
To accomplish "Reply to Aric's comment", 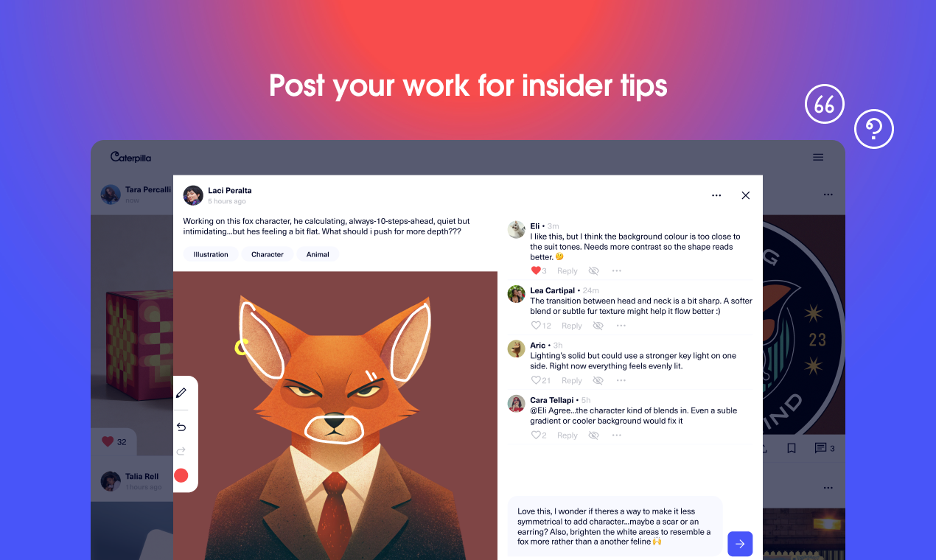I will 572,380.
